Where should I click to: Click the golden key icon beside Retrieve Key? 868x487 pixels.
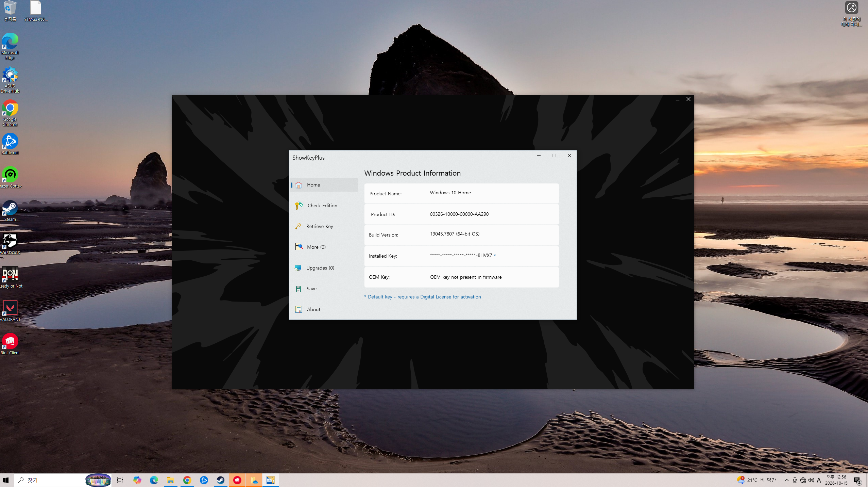pyautogui.click(x=298, y=226)
